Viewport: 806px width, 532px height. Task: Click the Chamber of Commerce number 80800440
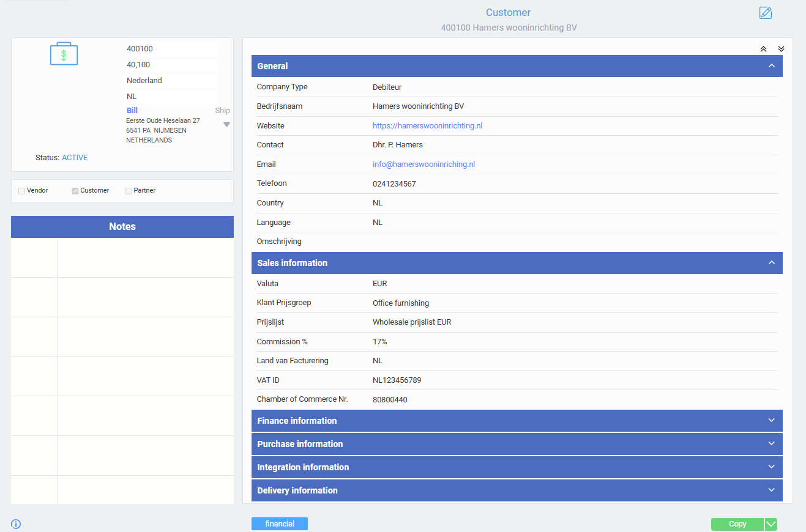[x=390, y=400]
